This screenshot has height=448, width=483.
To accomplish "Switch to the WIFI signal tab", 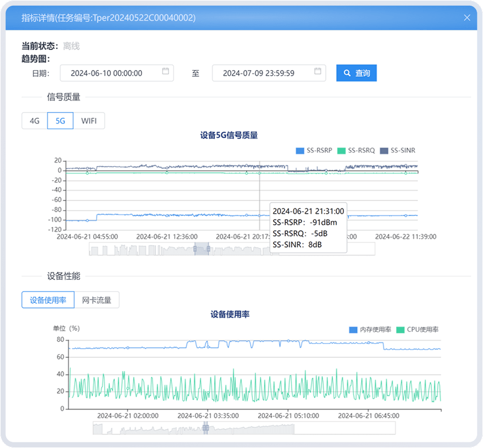I will tap(89, 121).
